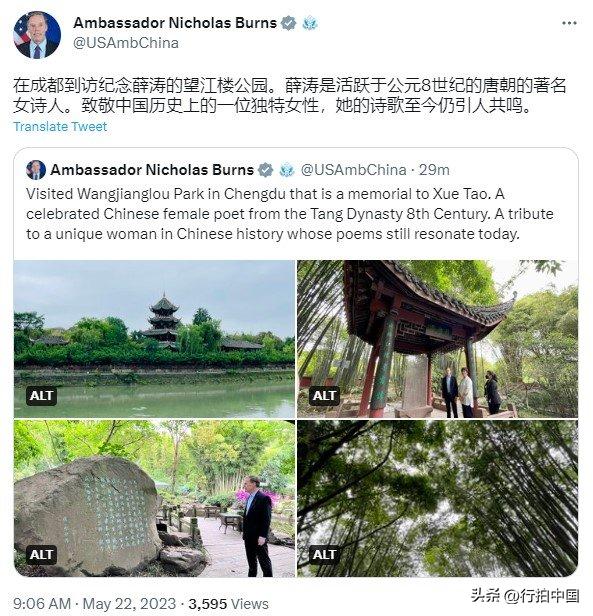Click the verified badge beside the top name
Image resolution: width=593 pixels, height=616 pixels.
[289, 23]
